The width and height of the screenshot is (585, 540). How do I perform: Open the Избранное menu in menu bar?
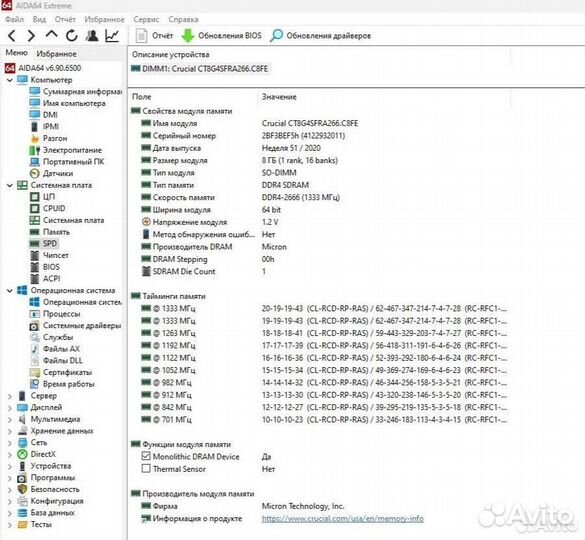pos(104,19)
